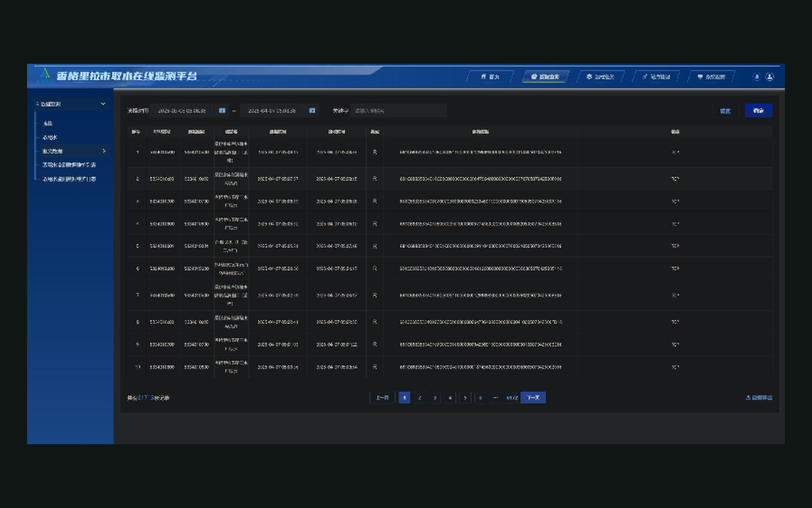Select table row number 1

(x=450, y=152)
